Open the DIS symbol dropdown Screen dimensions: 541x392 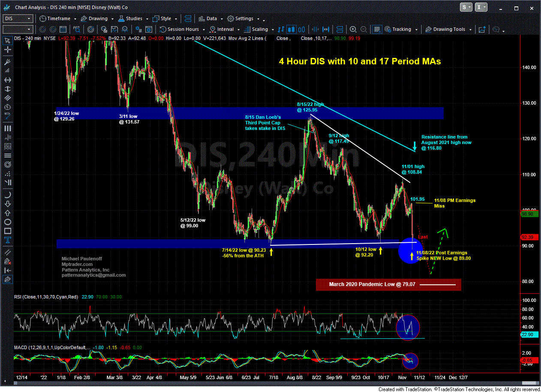[x=29, y=18]
